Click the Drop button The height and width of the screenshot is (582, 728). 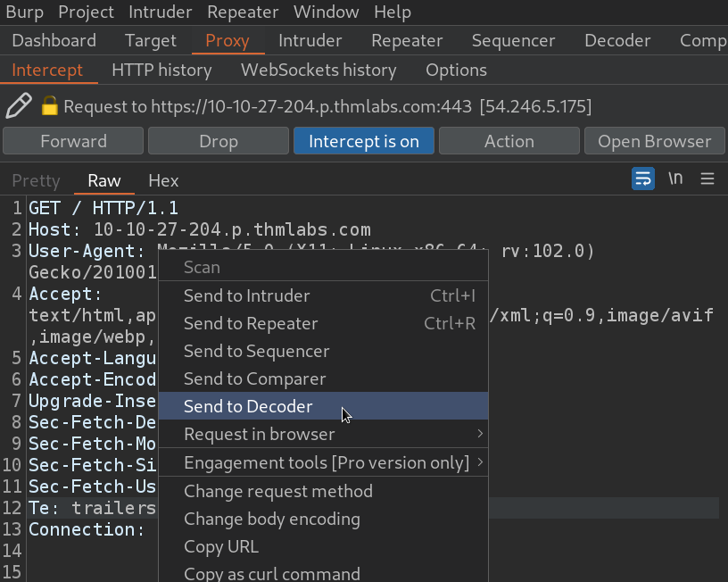pos(219,141)
